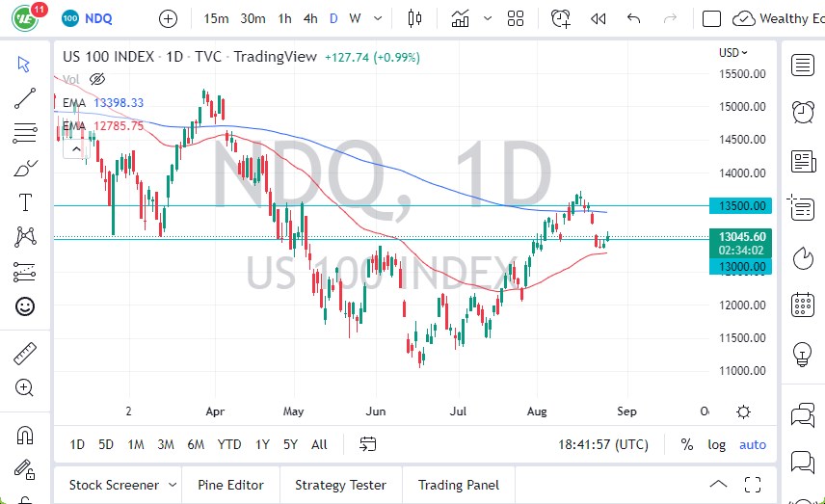Image resolution: width=825 pixels, height=504 pixels.
Task: Start bar replay with the rewind icon
Action: pos(599,18)
